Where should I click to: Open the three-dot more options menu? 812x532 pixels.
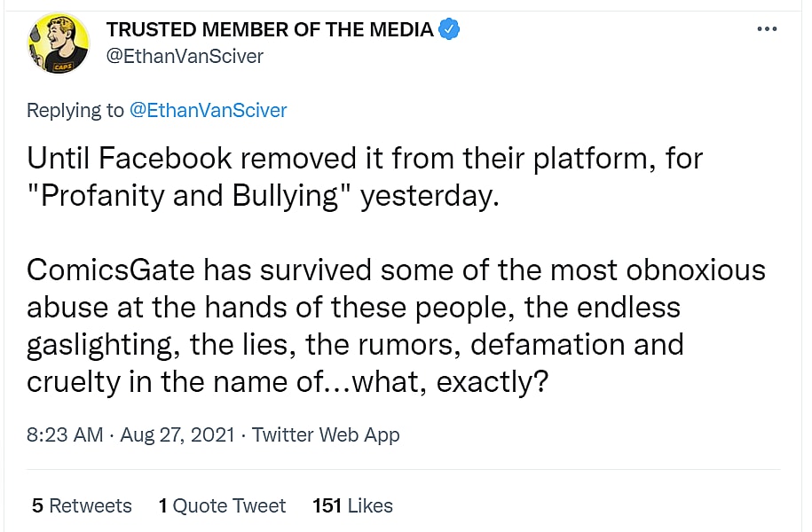(x=767, y=28)
